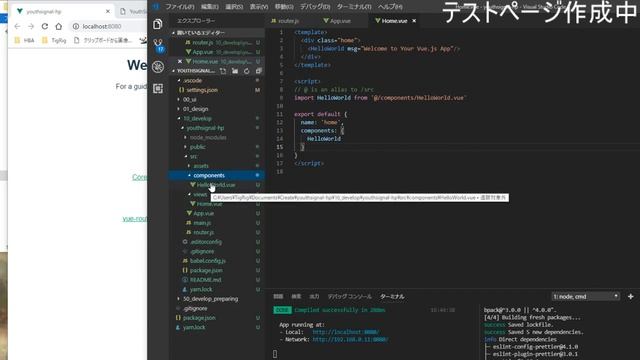The height and width of the screenshot is (360, 640).
Task: Open README.md file
Action: pyautogui.click(x=217, y=280)
